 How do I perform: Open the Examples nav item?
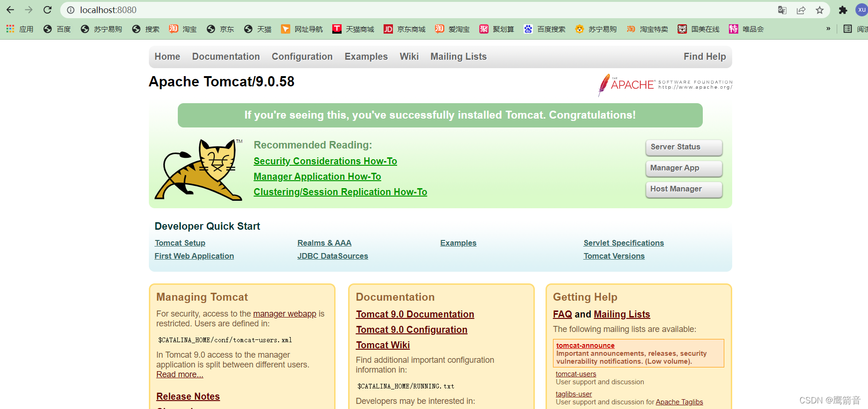click(x=366, y=56)
